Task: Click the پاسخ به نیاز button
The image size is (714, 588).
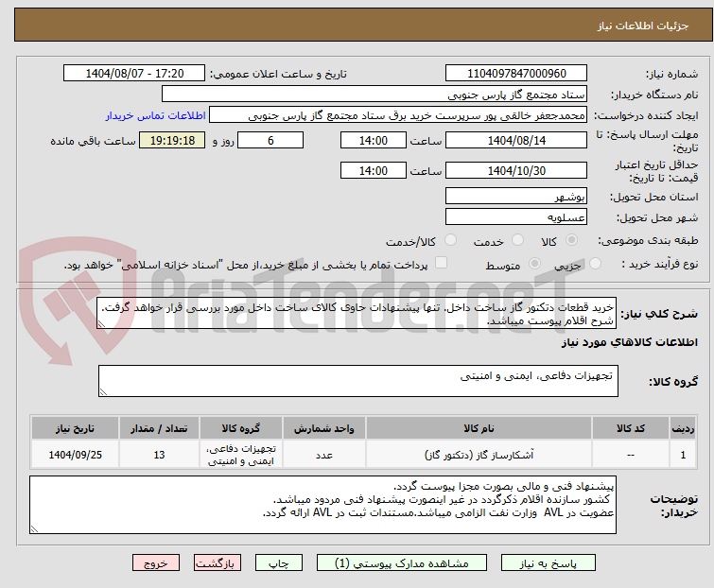Action: [549, 563]
